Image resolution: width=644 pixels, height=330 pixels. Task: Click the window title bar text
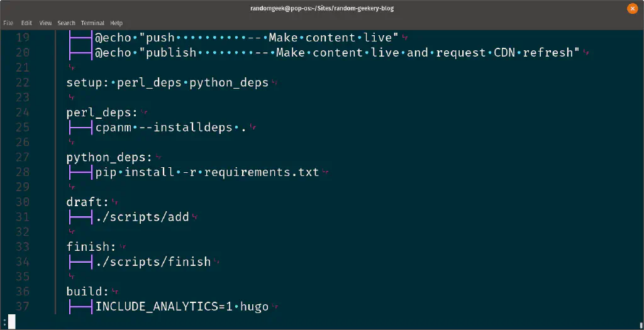pos(321,8)
